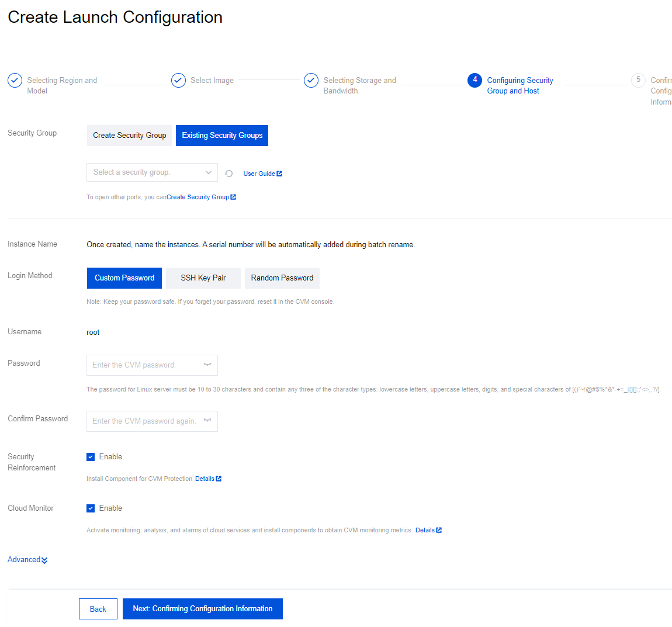Click the step 4 circle icon
Viewport: 672px width, 627px height.
point(474,80)
